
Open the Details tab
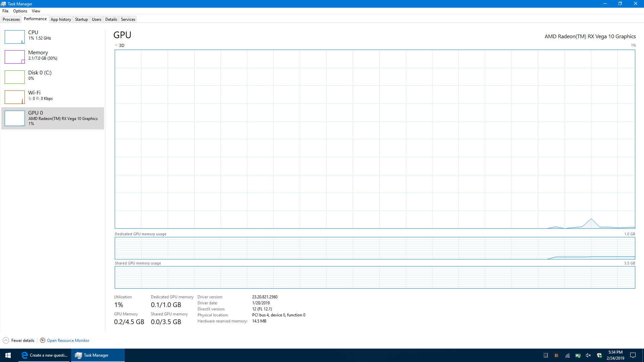click(x=111, y=19)
